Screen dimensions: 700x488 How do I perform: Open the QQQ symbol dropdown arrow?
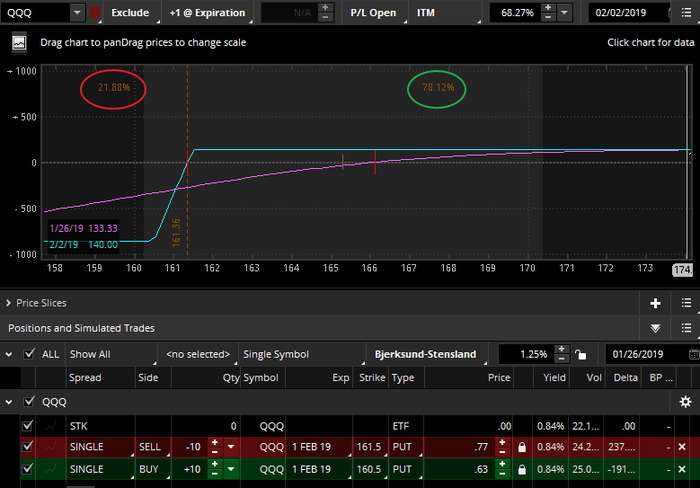point(77,13)
